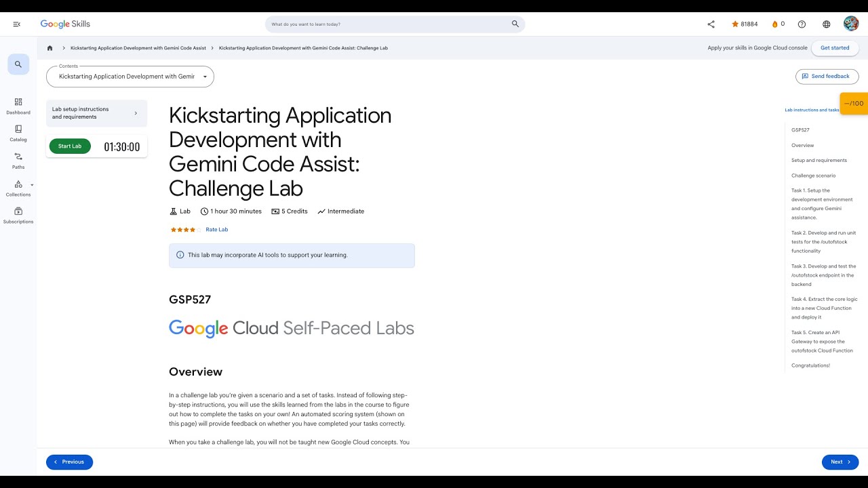Click the Challenge Lab breadcrumb

point(303,48)
